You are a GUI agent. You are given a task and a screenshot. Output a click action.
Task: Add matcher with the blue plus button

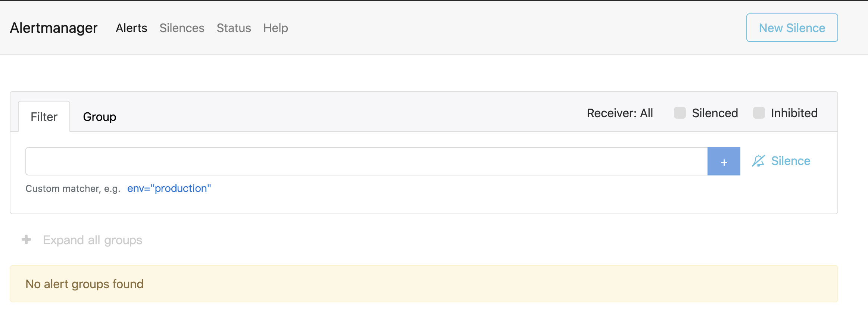(724, 161)
